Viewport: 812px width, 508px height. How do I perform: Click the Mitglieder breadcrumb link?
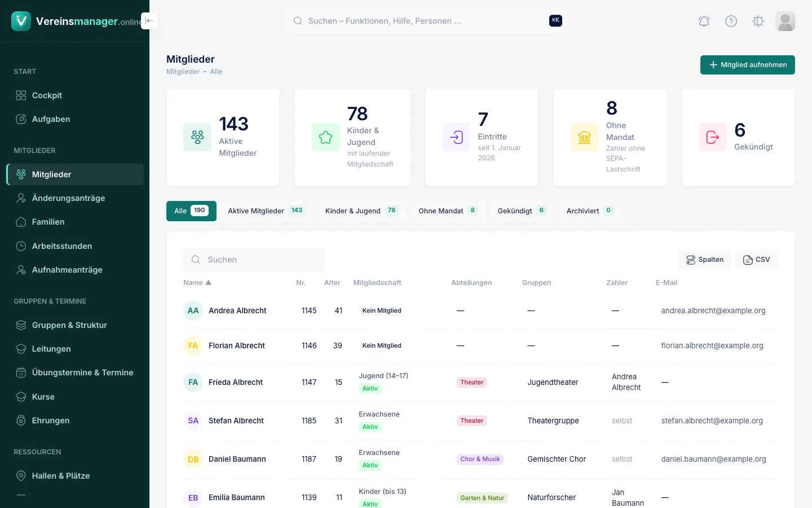(x=183, y=72)
